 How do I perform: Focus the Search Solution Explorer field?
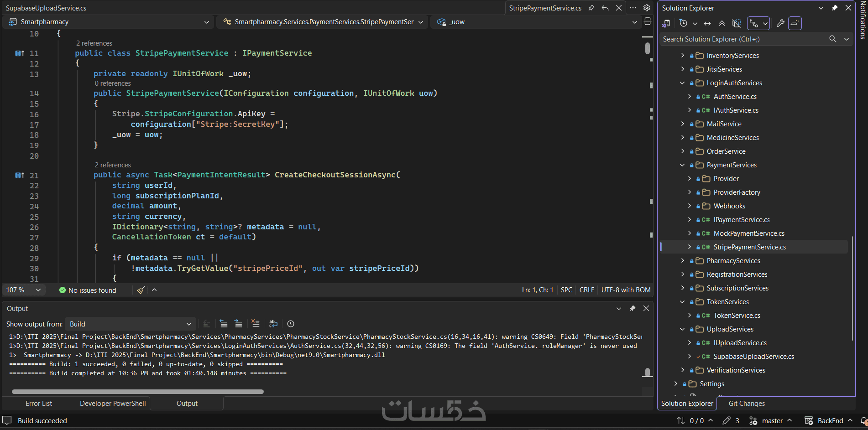pyautogui.click(x=744, y=39)
